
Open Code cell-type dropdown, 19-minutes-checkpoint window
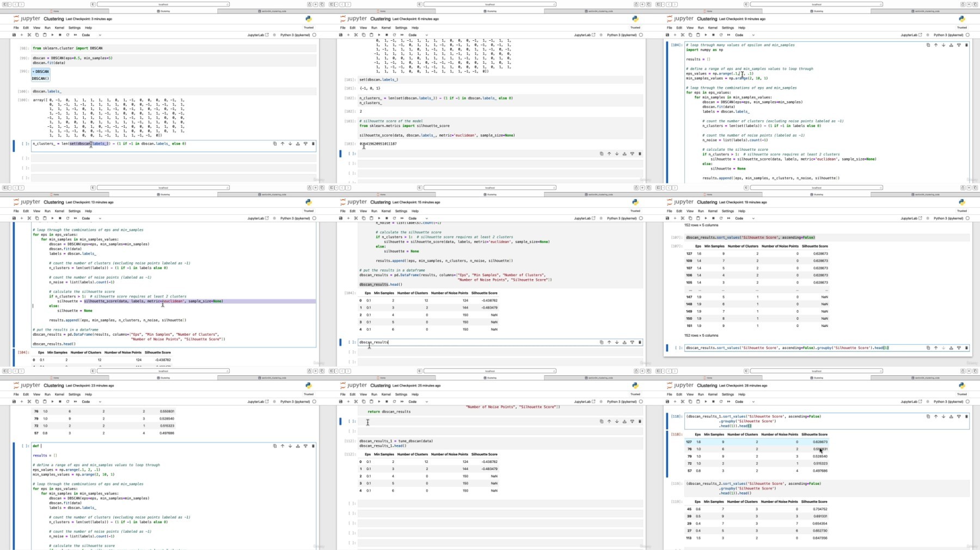(x=745, y=218)
